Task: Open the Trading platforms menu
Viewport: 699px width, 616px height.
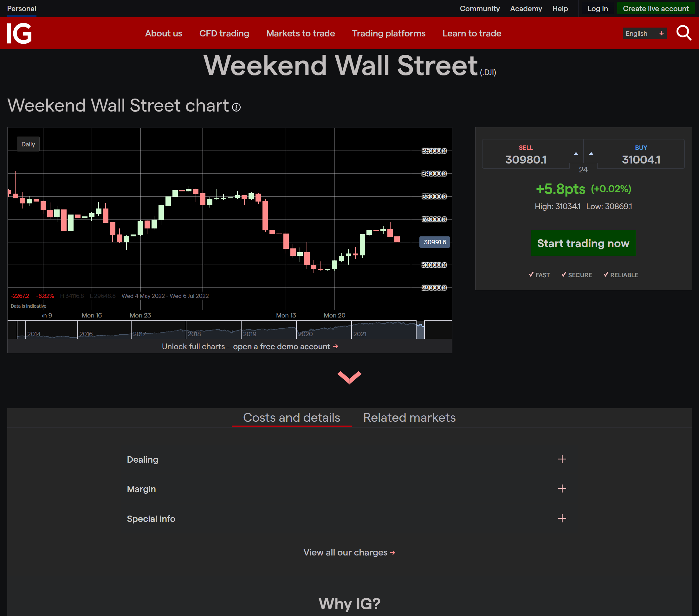Action: 388,34
